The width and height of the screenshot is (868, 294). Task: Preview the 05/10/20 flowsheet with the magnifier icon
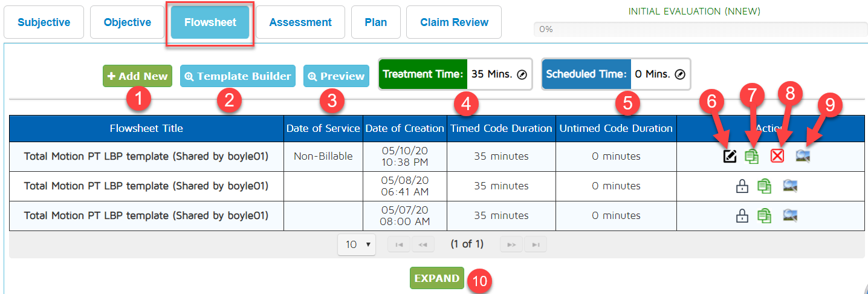tap(803, 156)
